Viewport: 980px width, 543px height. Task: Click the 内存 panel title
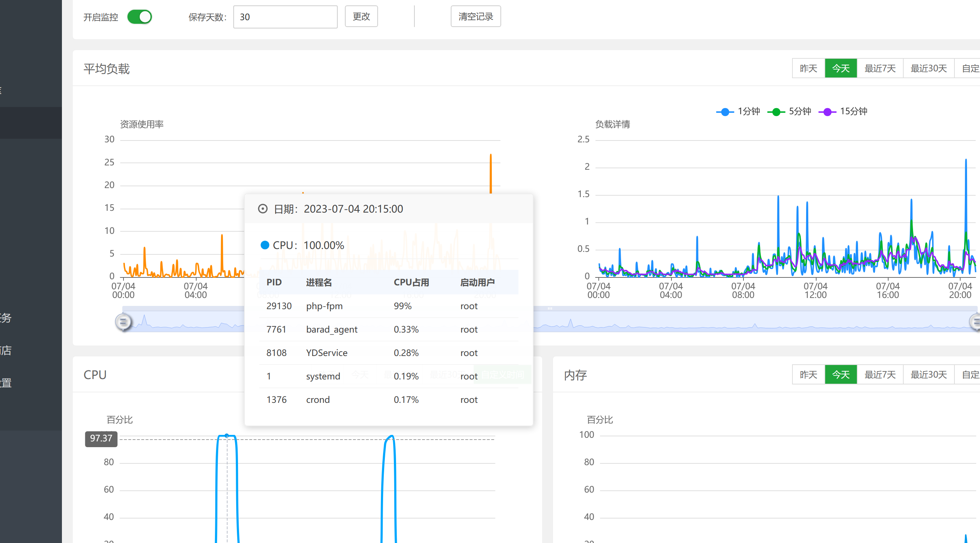(575, 375)
